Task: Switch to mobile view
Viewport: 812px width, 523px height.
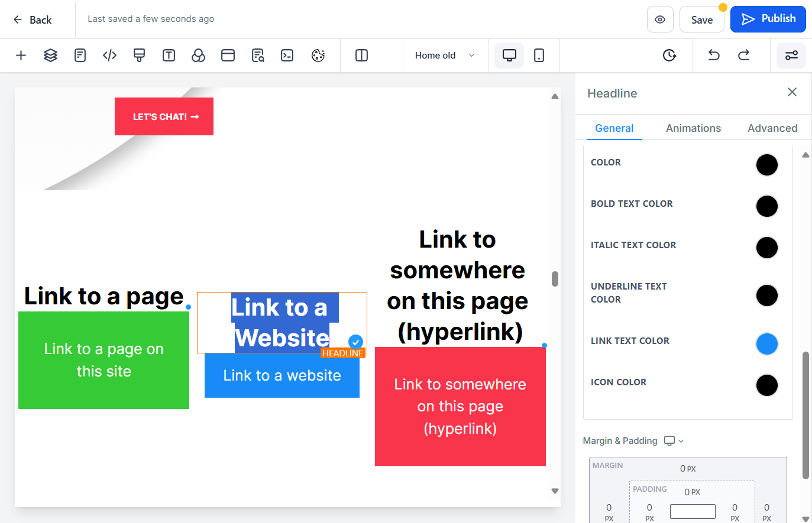Action: [x=539, y=56]
